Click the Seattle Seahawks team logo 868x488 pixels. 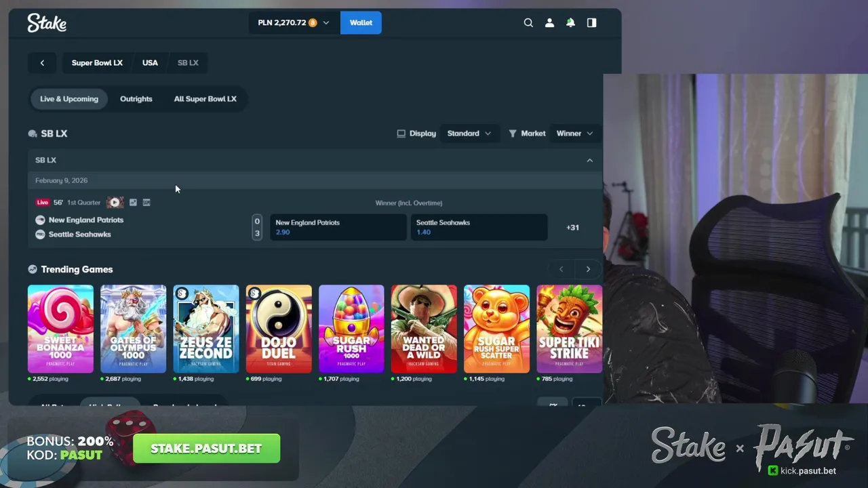point(40,234)
